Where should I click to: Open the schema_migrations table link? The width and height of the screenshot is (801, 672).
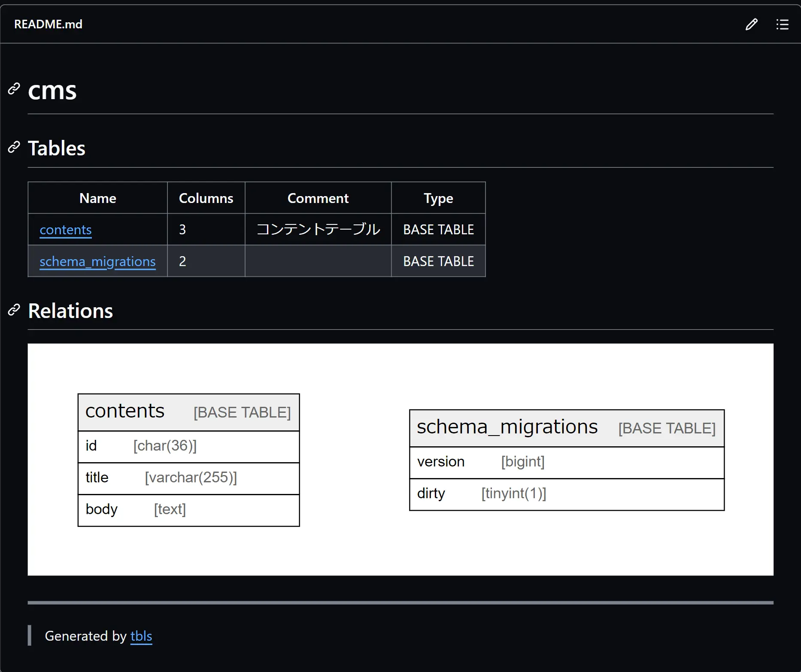[97, 261]
